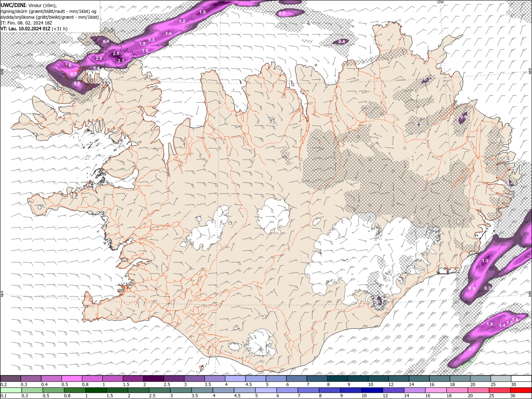Screen dimensions: 532x399
Task: Click the 'UWC/DINI' title text
Action: coord(13,5)
